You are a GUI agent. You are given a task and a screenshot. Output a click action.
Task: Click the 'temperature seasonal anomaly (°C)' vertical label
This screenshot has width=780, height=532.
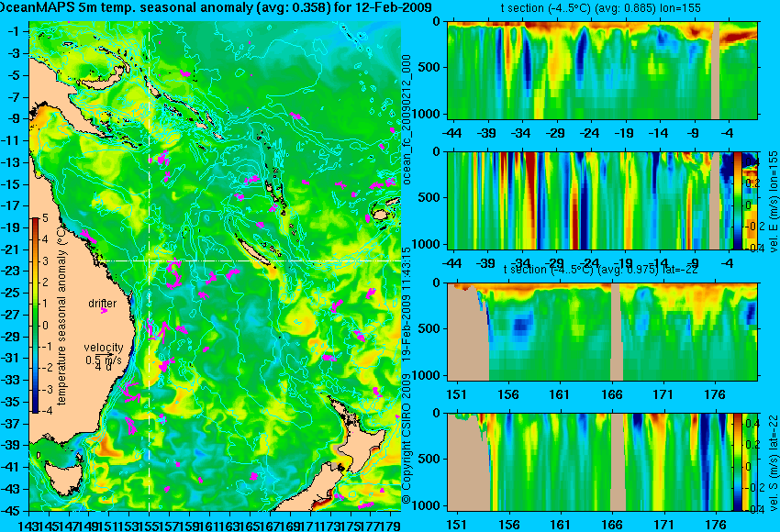tap(61, 316)
